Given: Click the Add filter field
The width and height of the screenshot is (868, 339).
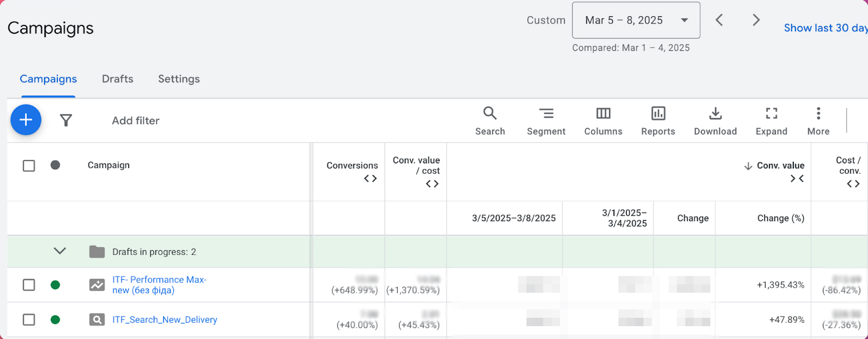Looking at the screenshot, I should click(135, 121).
